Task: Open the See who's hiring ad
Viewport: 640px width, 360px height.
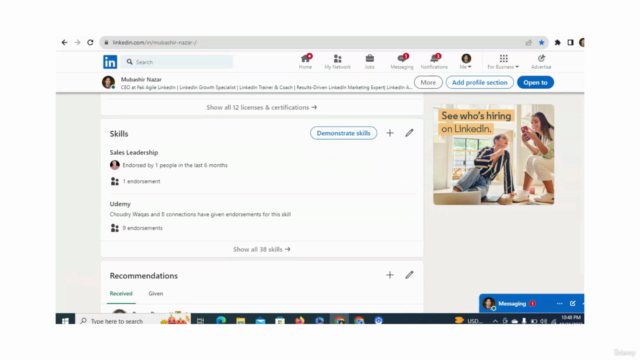Action: (493, 154)
